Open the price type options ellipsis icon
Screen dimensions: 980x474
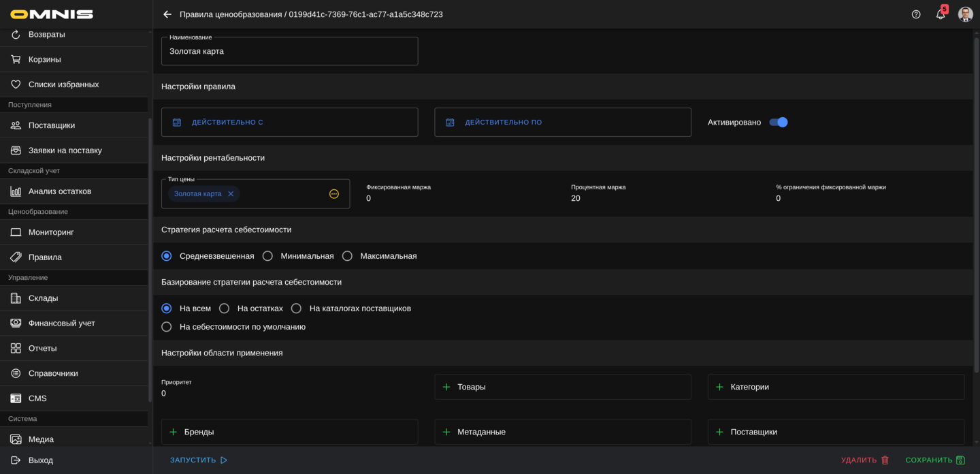(334, 194)
